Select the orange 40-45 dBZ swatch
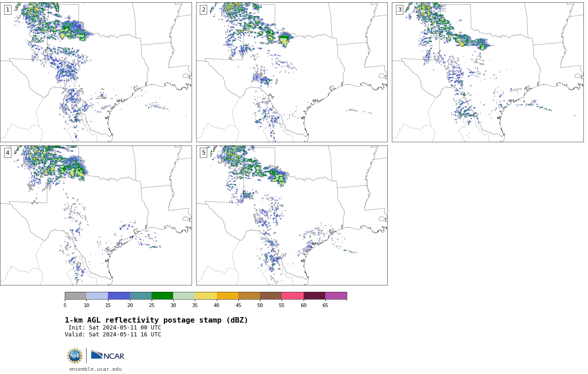The image size is (588, 374). click(x=227, y=296)
